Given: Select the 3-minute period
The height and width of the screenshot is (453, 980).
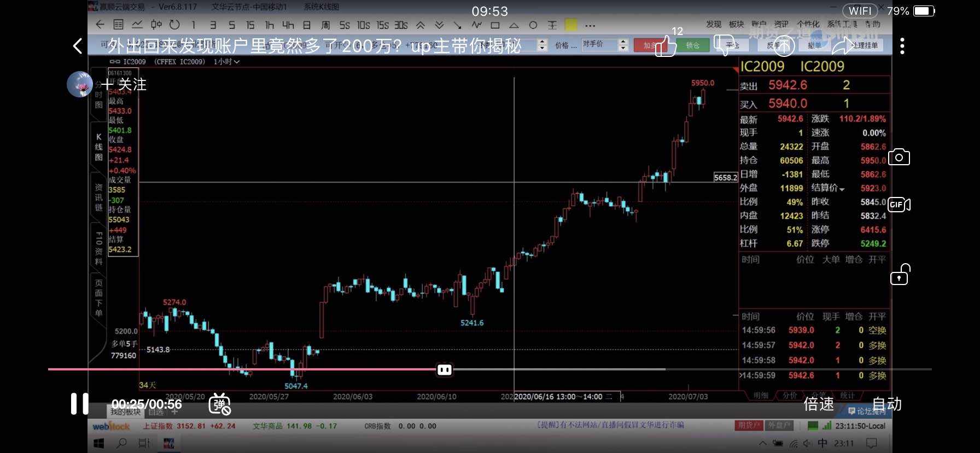Looking at the screenshot, I should [213, 25].
